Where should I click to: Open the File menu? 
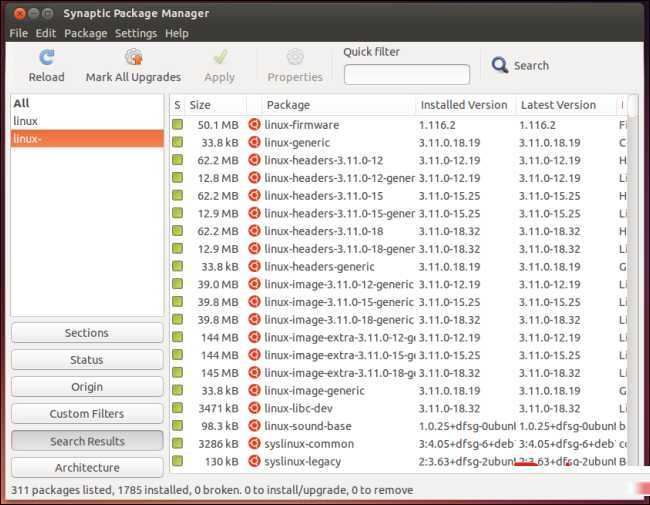click(x=19, y=33)
